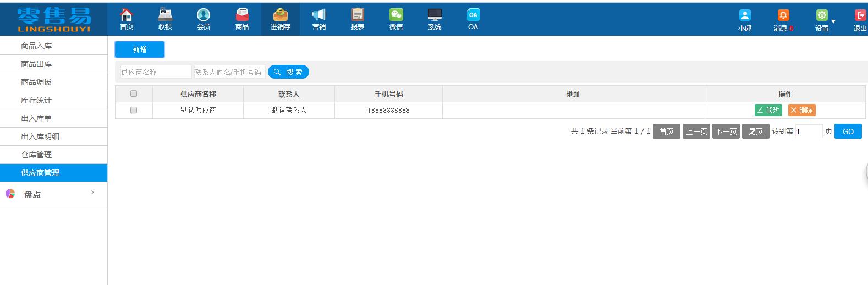
Task: Focus the 供应商名称 search field
Action: point(156,72)
